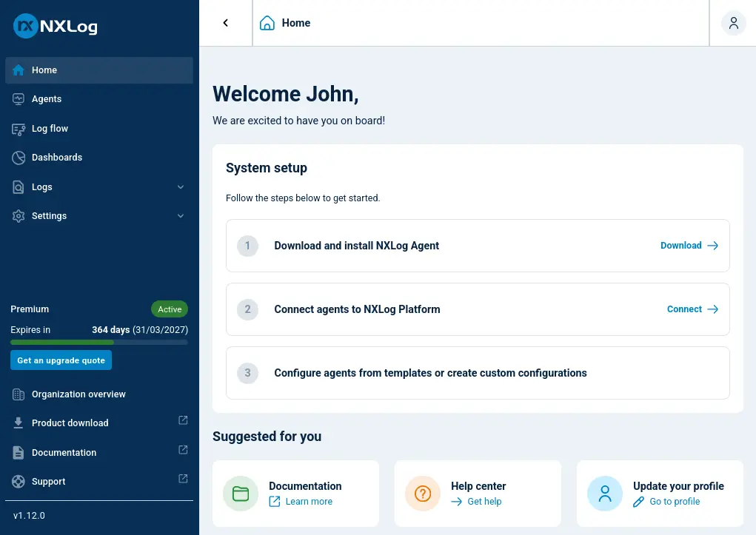This screenshot has width=756, height=535.
Task: Click the orange Help center question icon
Action: [x=423, y=494]
